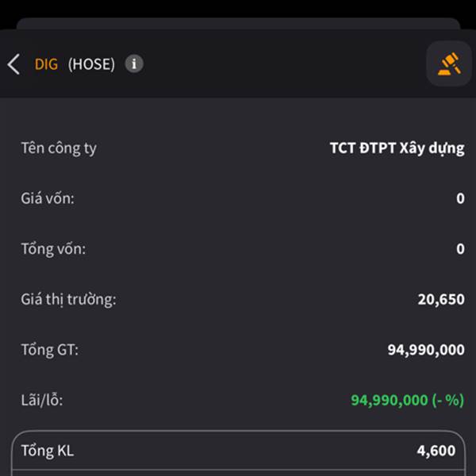Image resolution: width=476 pixels, height=476 pixels.
Task: Tap the green profit value 94,990,000 (- %)
Action: point(407,401)
